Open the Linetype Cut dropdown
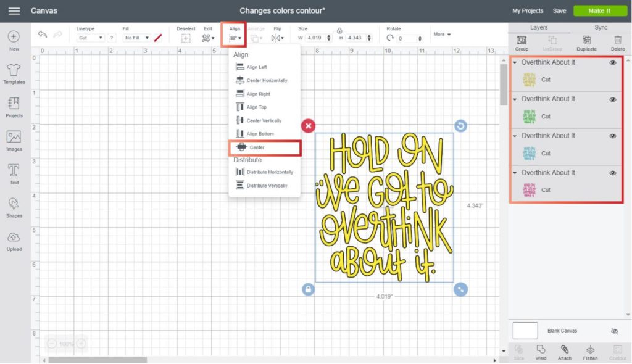 click(91, 38)
